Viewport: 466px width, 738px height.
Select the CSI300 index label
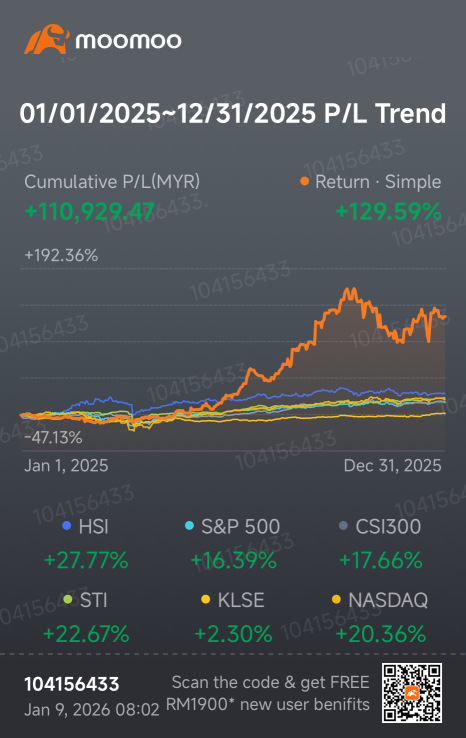388,527
